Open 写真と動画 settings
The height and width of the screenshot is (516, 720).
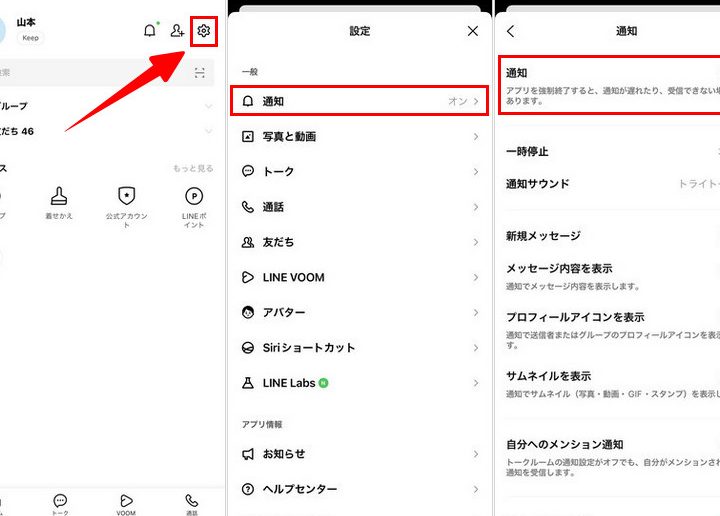pos(359,136)
